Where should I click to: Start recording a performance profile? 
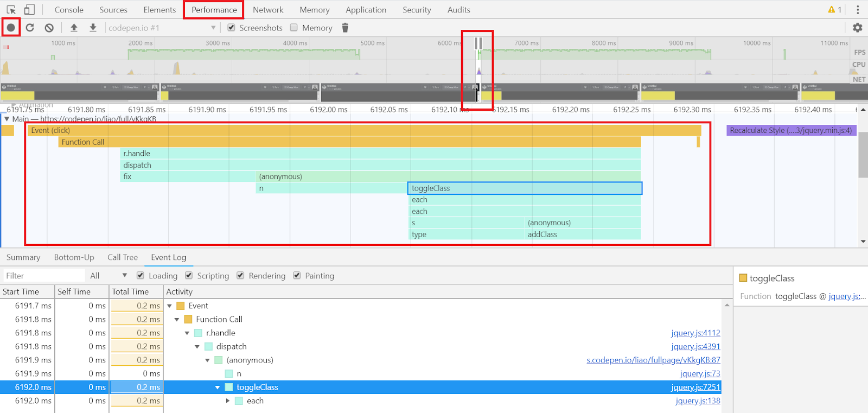click(11, 28)
